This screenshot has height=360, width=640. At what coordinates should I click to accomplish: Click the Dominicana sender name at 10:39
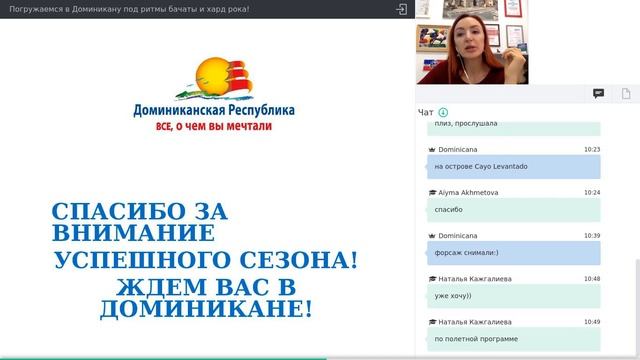[458, 236]
